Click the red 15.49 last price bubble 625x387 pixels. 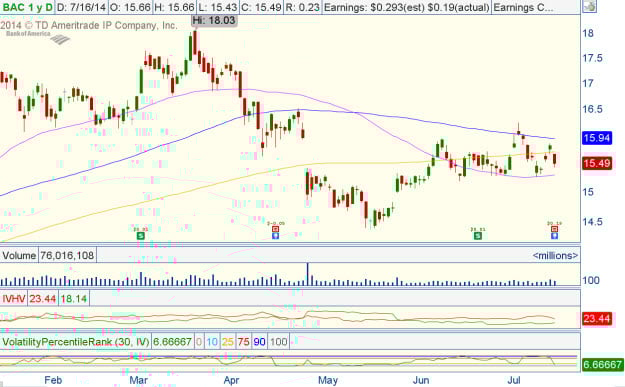[597, 163]
